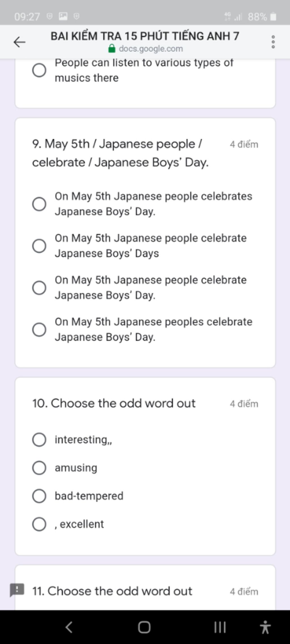Open Android recent apps button
The image size is (290, 644).
click(220, 627)
